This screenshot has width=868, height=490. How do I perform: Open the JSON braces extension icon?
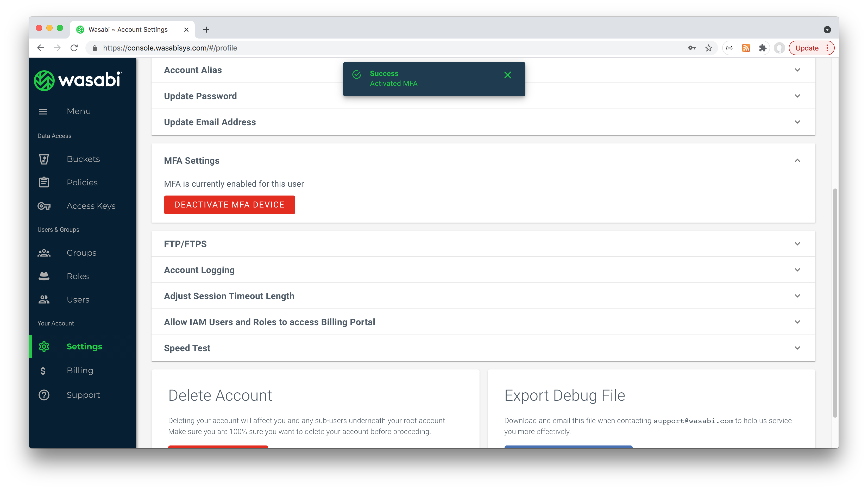729,48
